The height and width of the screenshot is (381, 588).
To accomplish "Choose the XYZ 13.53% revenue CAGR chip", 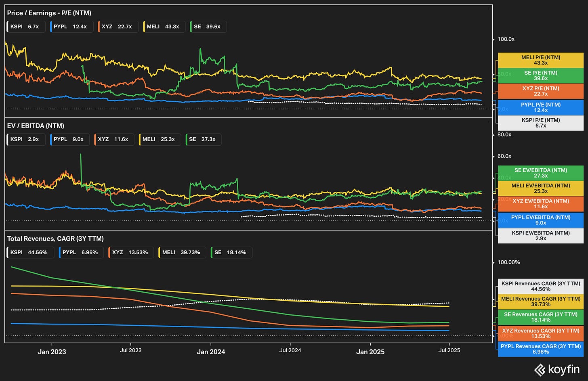I will (x=131, y=252).
